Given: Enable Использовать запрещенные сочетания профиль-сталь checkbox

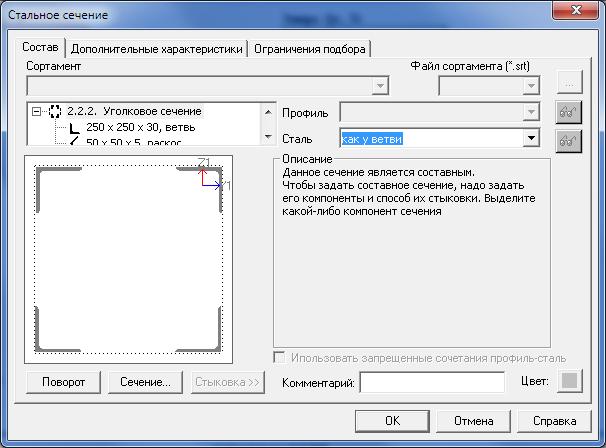Looking at the screenshot, I should tap(280, 357).
